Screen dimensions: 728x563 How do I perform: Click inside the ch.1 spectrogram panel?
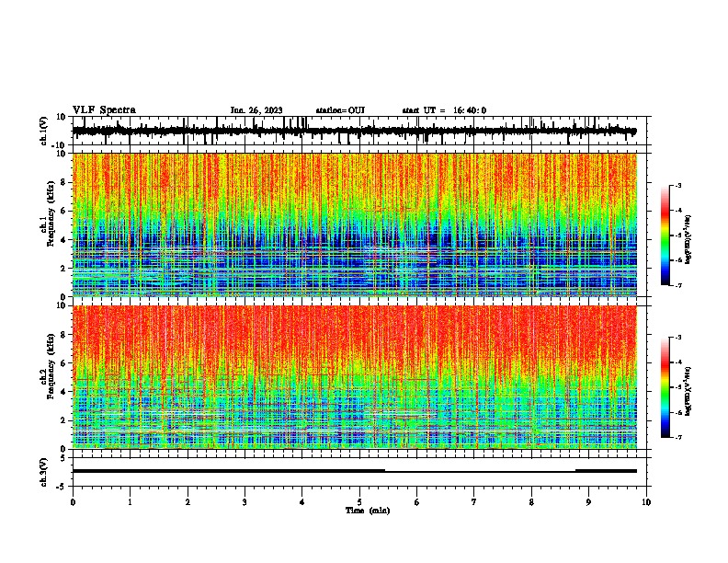point(355,224)
